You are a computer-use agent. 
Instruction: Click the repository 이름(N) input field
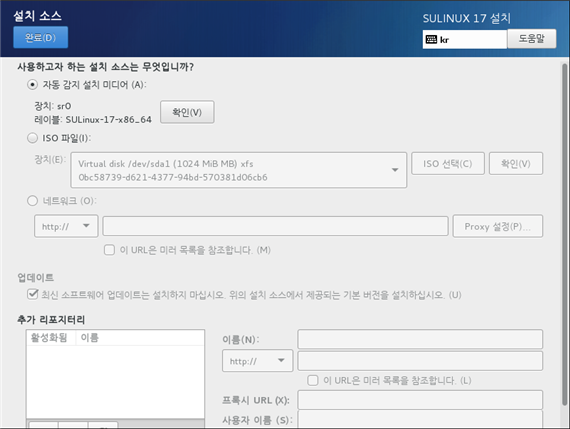point(420,339)
